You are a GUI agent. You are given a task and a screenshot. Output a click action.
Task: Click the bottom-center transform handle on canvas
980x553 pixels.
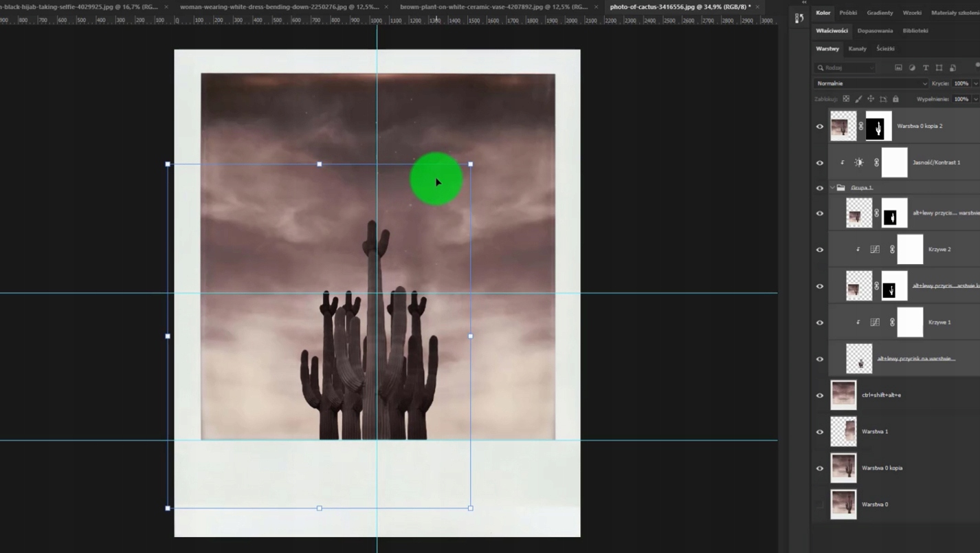click(x=319, y=508)
